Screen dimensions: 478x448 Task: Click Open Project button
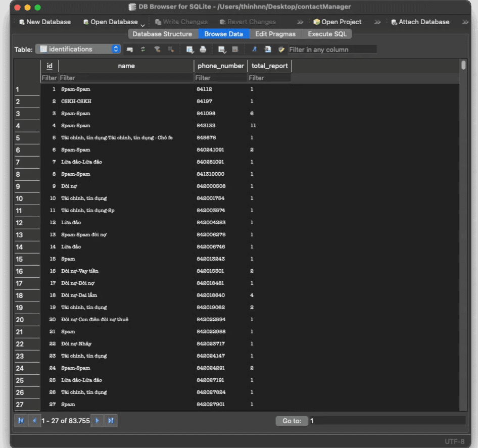pyautogui.click(x=337, y=22)
